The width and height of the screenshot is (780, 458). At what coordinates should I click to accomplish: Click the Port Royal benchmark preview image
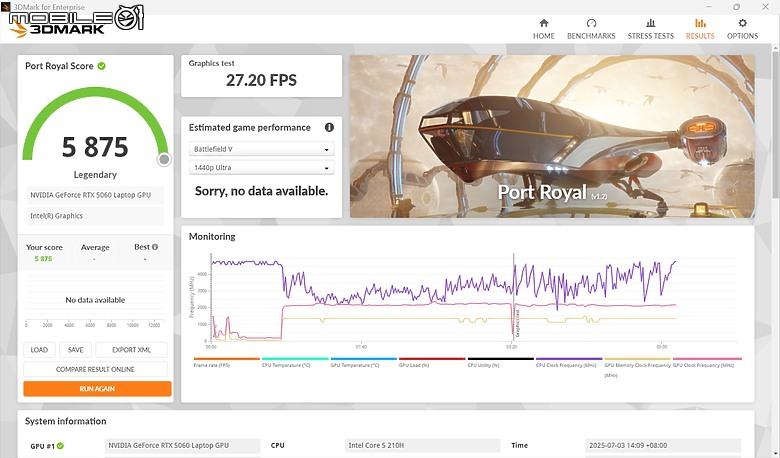point(552,136)
